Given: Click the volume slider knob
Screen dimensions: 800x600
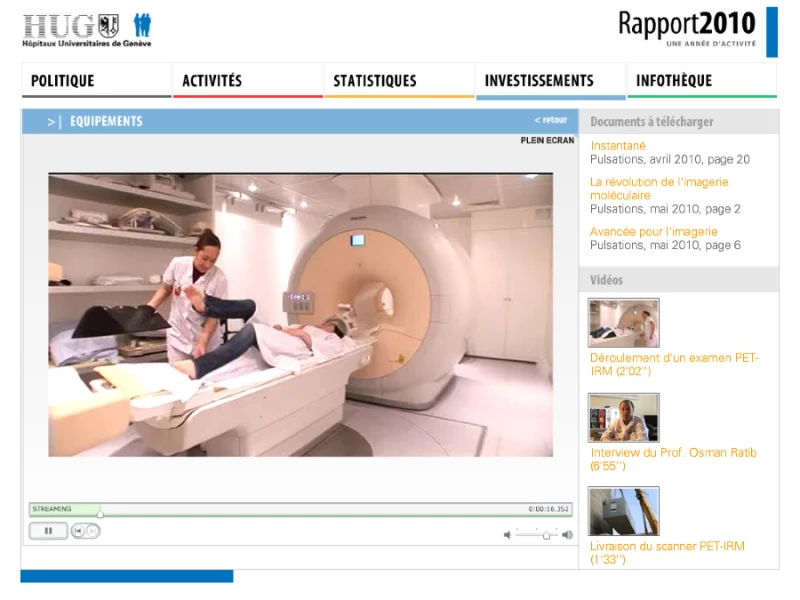Looking at the screenshot, I should 546,535.
